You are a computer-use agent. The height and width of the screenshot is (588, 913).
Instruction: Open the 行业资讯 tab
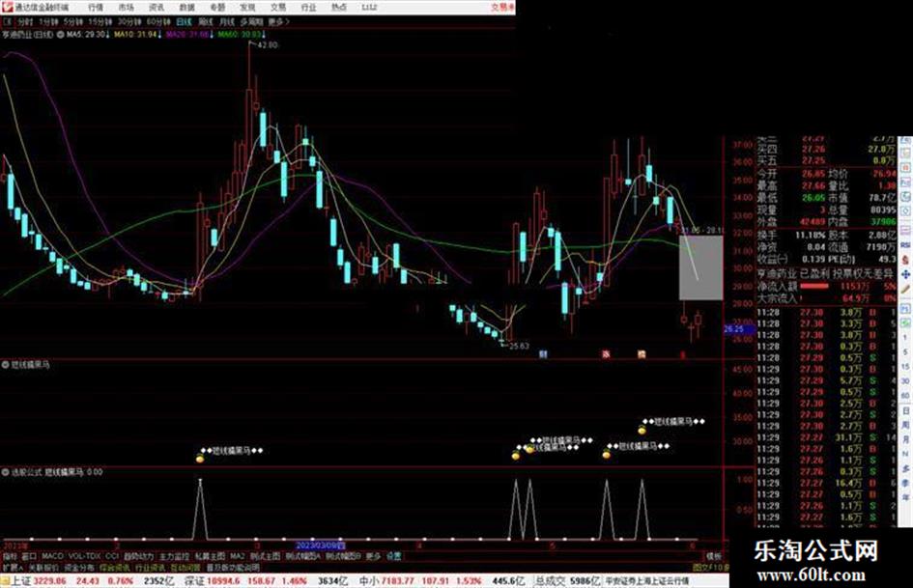[150, 567]
